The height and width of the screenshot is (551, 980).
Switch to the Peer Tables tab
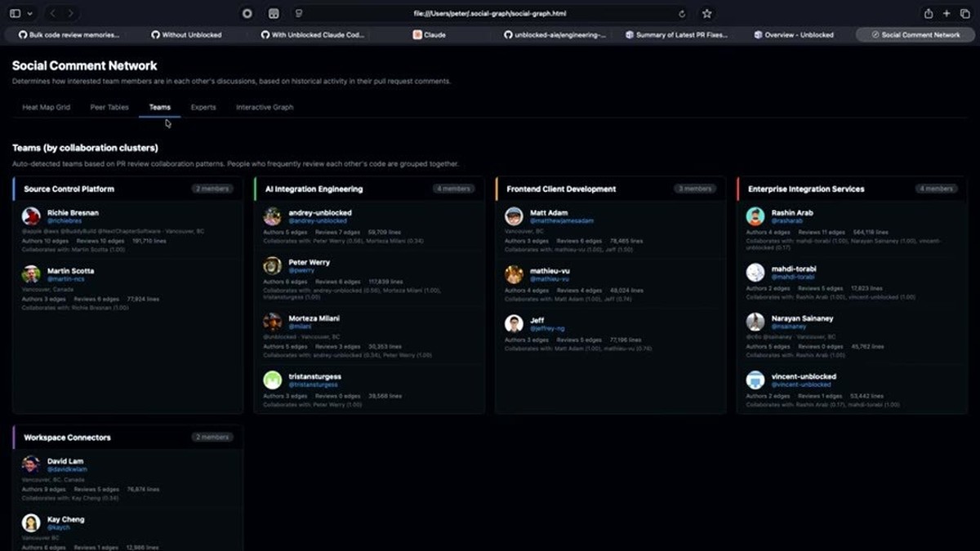(109, 107)
